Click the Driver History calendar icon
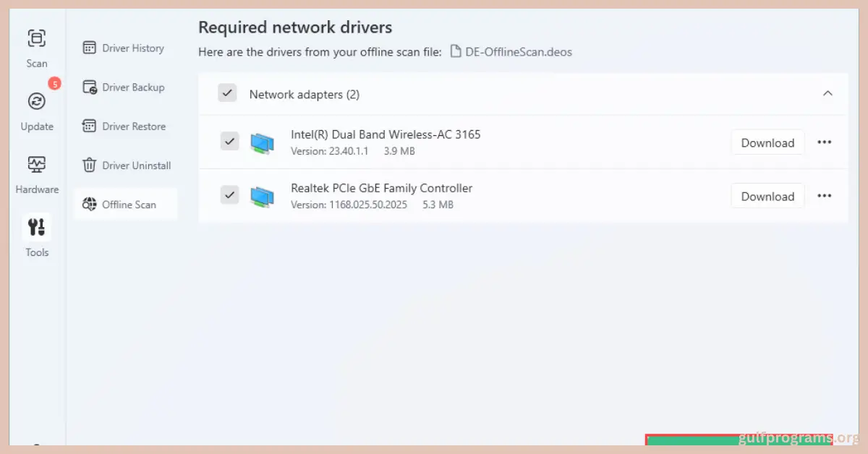This screenshot has width=868, height=454. [x=90, y=48]
